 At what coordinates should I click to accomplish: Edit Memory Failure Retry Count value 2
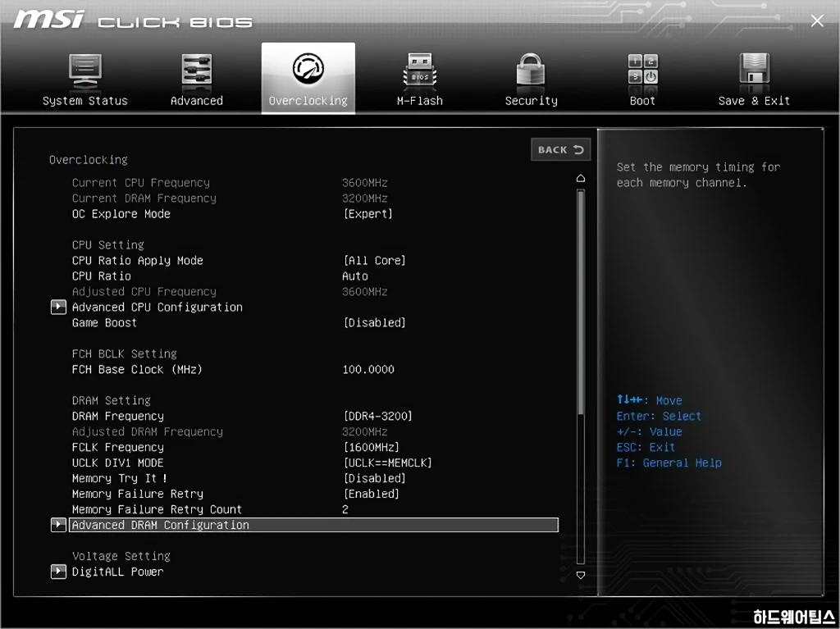point(345,509)
